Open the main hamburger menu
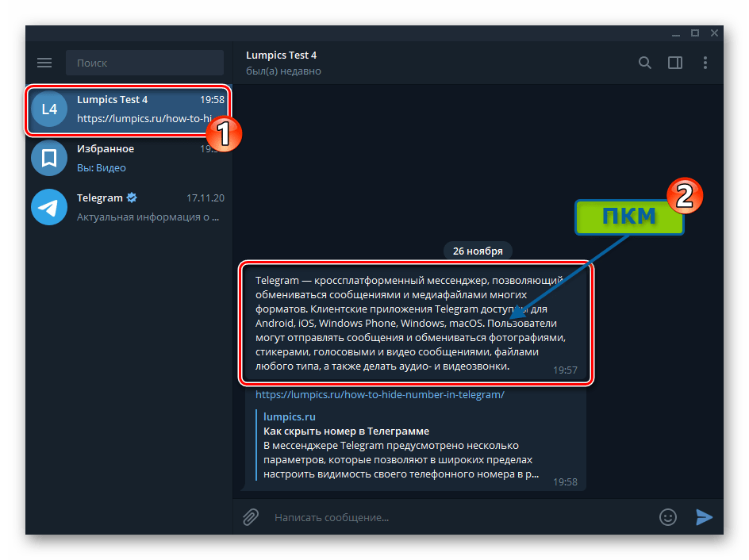 pyautogui.click(x=44, y=63)
